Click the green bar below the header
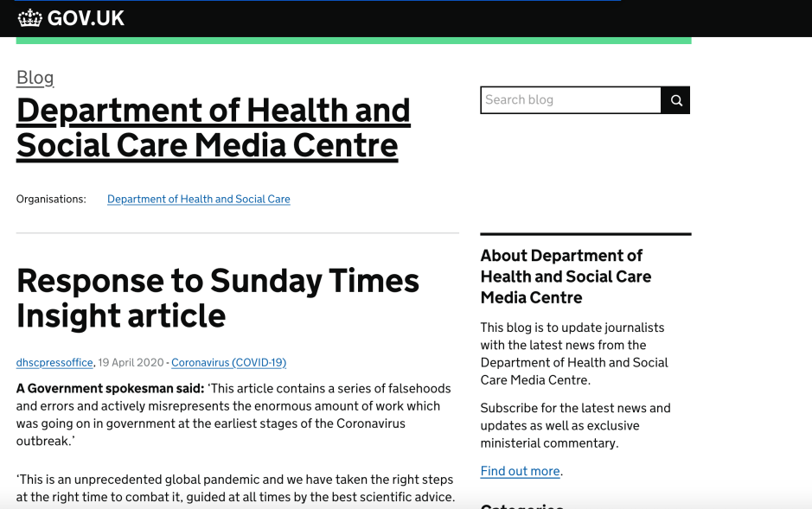This screenshot has height=509, width=812. pyautogui.click(x=353, y=41)
